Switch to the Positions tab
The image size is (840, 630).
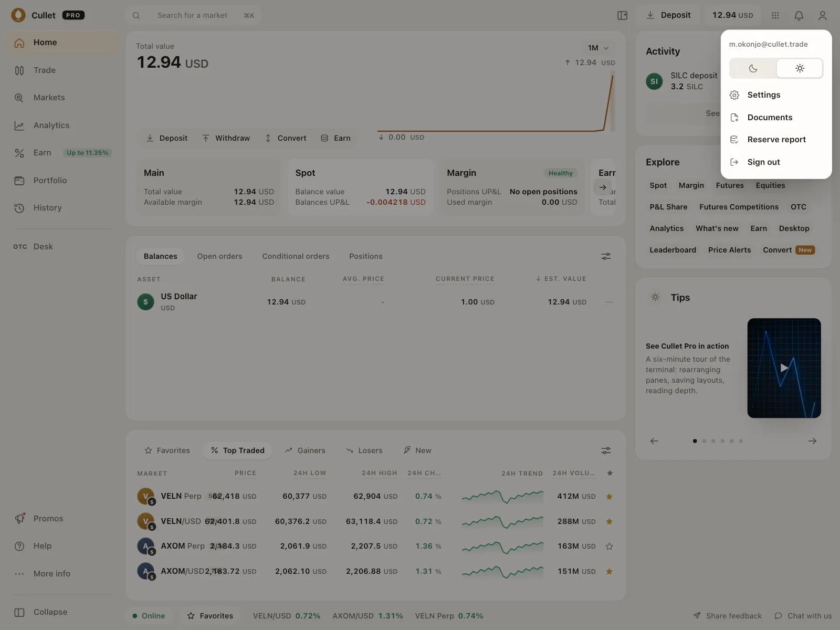366,256
